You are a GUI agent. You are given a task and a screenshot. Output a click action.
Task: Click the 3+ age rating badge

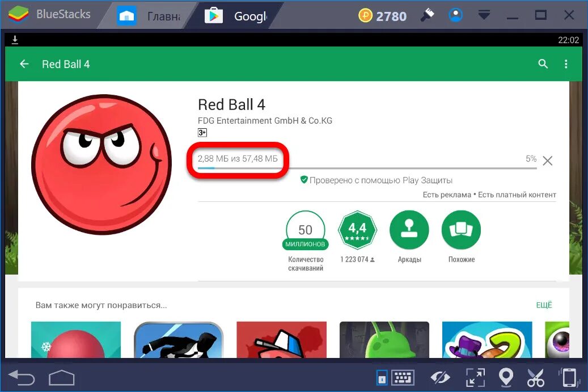[202, 132]
